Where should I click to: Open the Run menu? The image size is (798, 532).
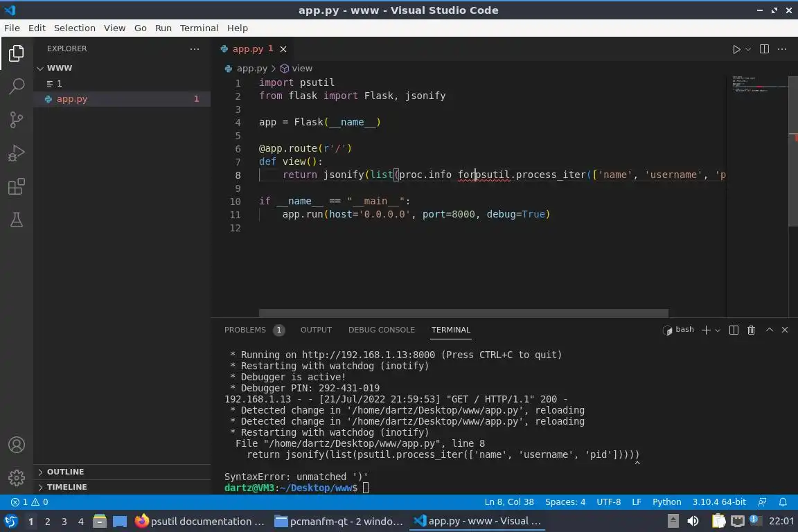pos(163,28)
